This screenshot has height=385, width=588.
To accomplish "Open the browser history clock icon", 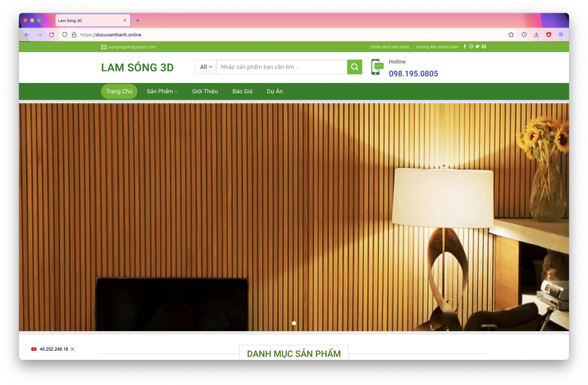I will pyautogui.click(x=524, y=35).
